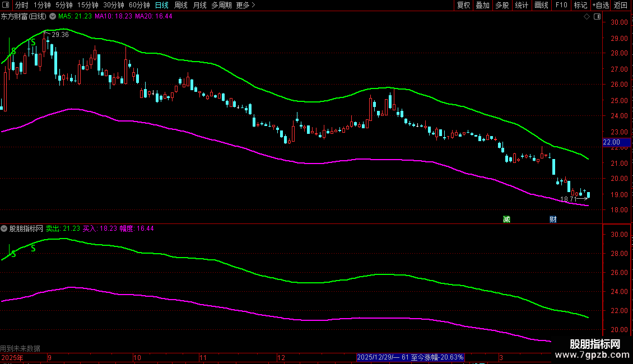
Task: Select the 周线 weekly period tab
Action: 181,5
